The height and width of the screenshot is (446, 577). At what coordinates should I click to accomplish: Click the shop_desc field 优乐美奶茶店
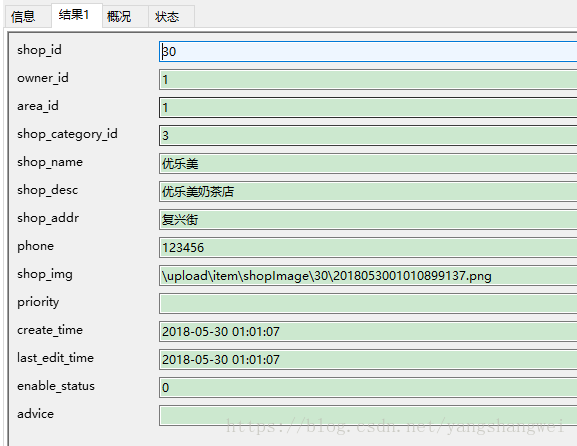(368, 191)
